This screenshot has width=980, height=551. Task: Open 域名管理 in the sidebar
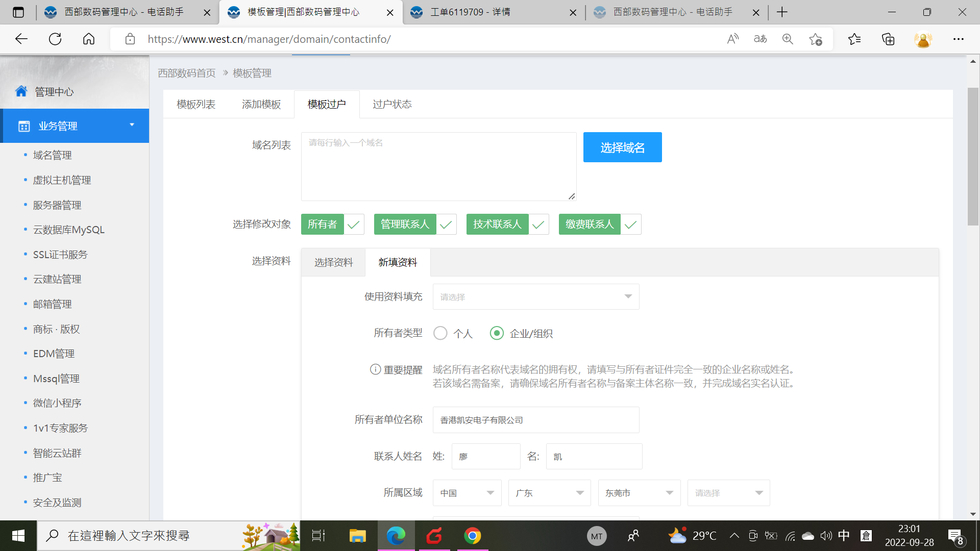pos(52,155)
